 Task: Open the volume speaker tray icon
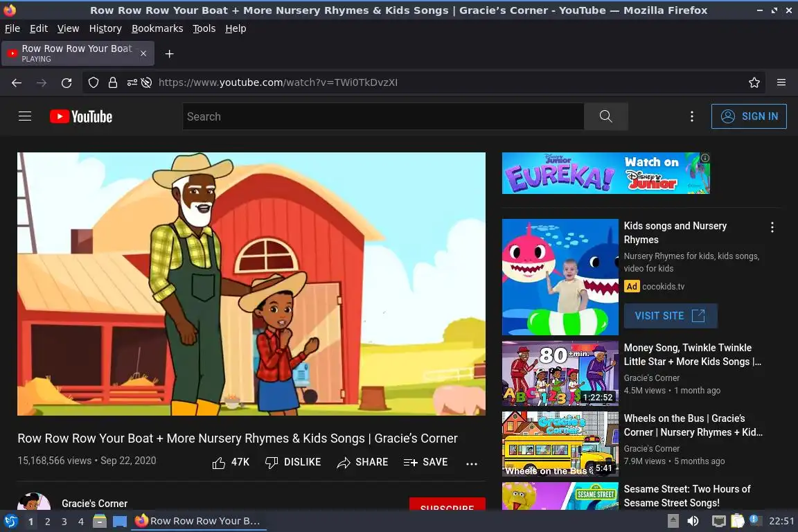[x=693, y=521]
